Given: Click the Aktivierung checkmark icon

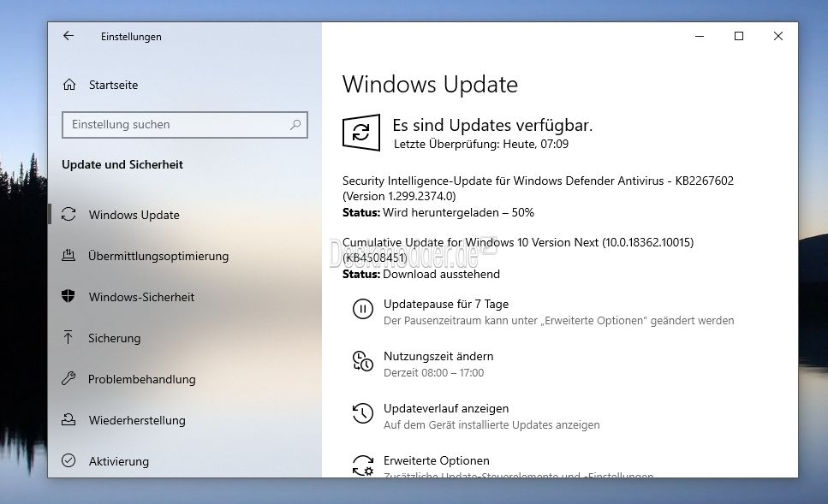Looking at the screenshot, I should [69, 460].
